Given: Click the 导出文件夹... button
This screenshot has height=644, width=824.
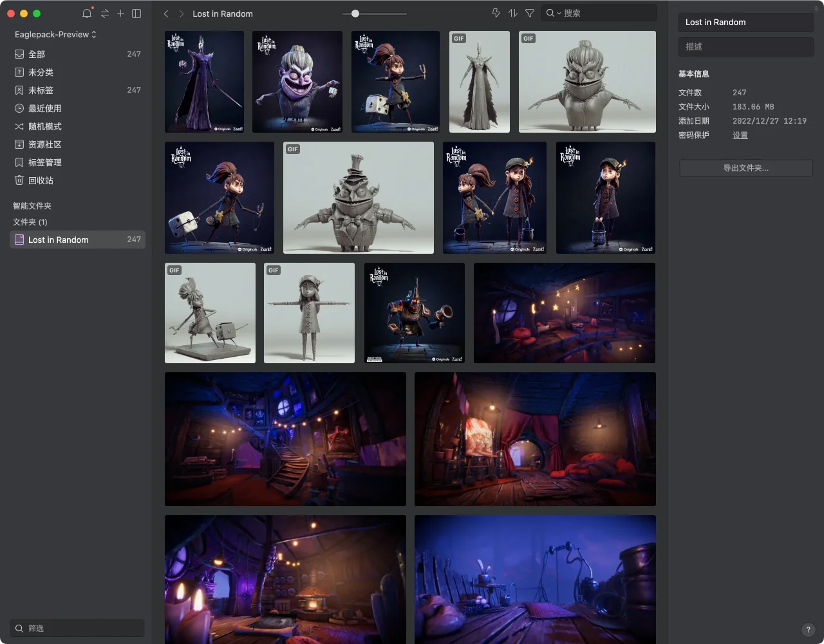Looking at the screenshot, I should click(745, 168).
